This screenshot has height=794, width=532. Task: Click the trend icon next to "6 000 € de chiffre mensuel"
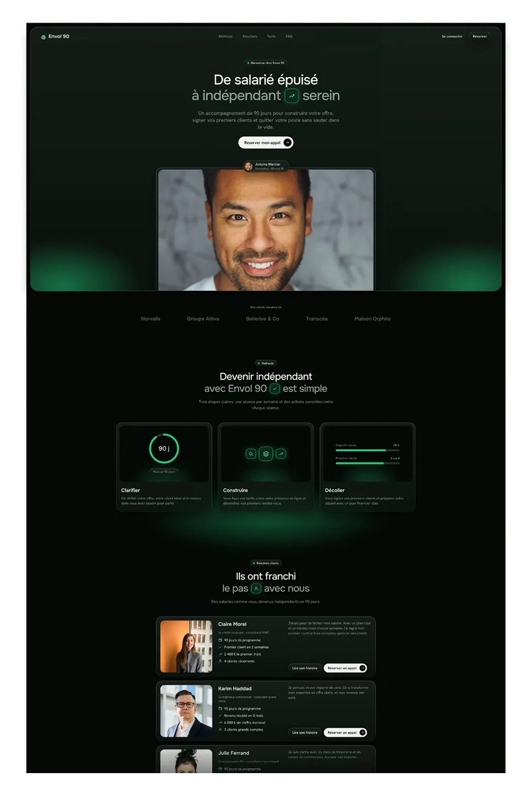[x=220, y=723]
